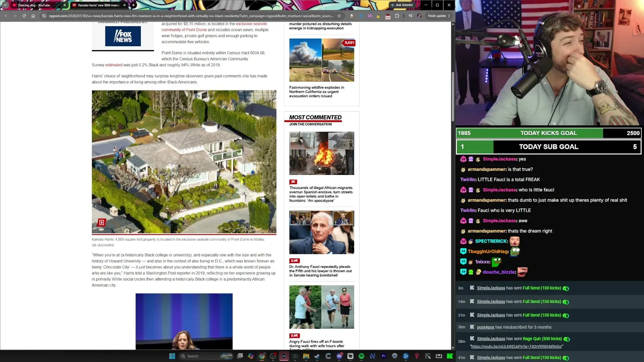644x362 pixels.
Task: Click Twilin's message 'LITTLE Fauci is a total FREAK'
Action: point(509,179)
